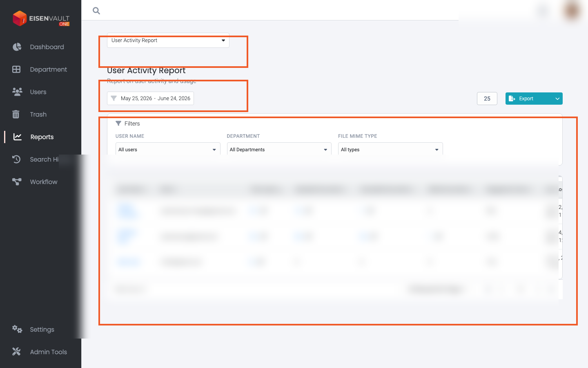Click the FILE MIME TYPE label
The height and width of the screenshot is (368, 588).
point(358,136)
